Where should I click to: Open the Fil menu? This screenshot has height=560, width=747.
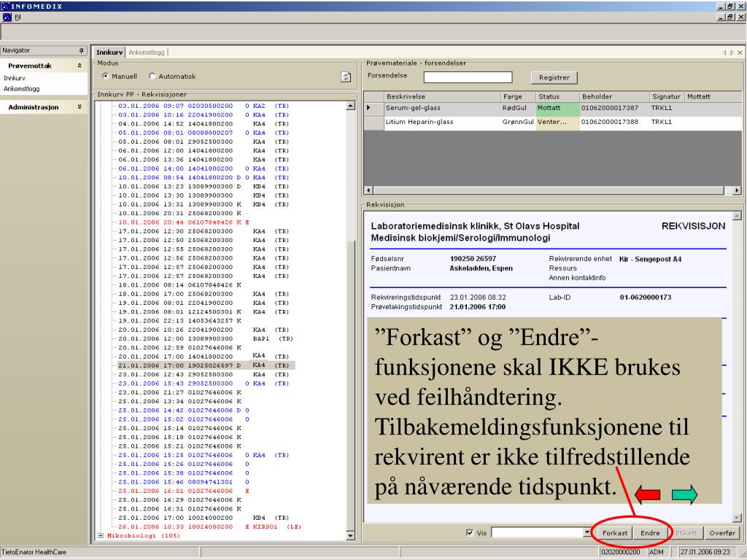click(x=18, y=17)
